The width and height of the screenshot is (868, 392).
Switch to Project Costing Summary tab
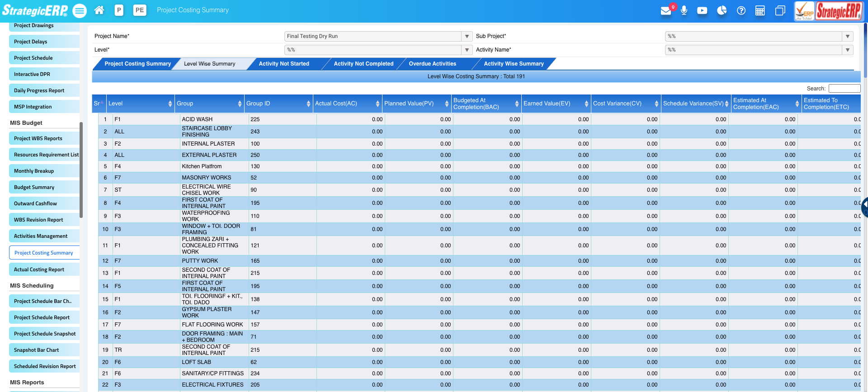(x=137, y=64)
